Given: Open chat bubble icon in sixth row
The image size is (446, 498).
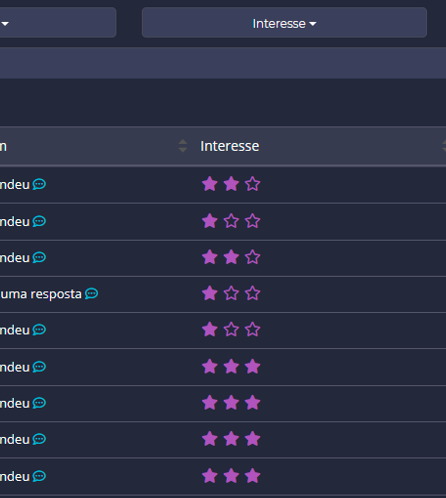Looking at the screenshot, I should [x=39, y=367].
